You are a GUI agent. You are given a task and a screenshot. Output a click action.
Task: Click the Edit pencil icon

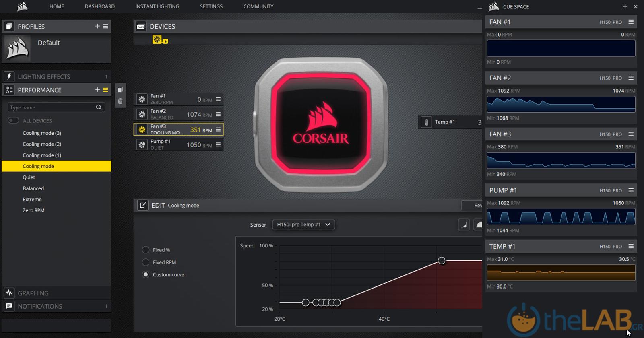[142, 205]
